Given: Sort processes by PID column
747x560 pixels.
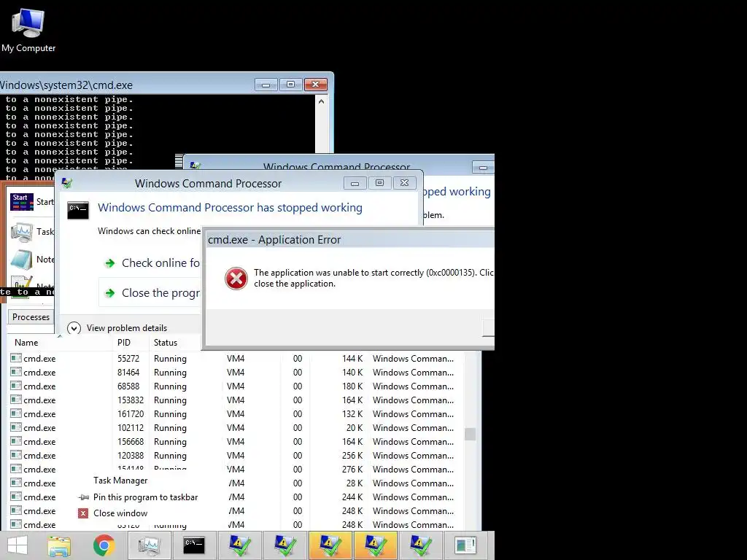Looking at the screenshot, I should (x=124, y=343).
